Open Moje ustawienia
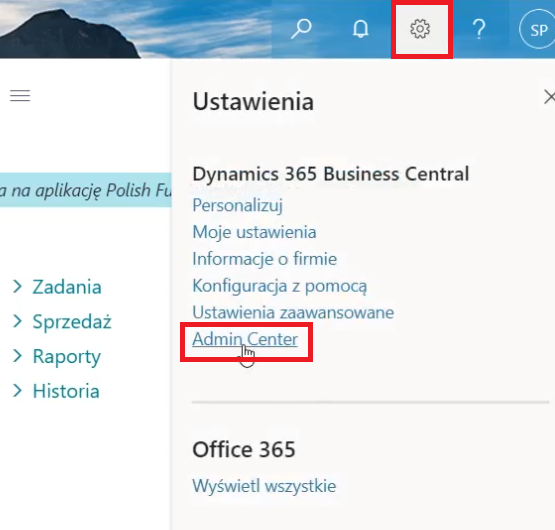This screenshot has width=555, height=530. point(254,232)
